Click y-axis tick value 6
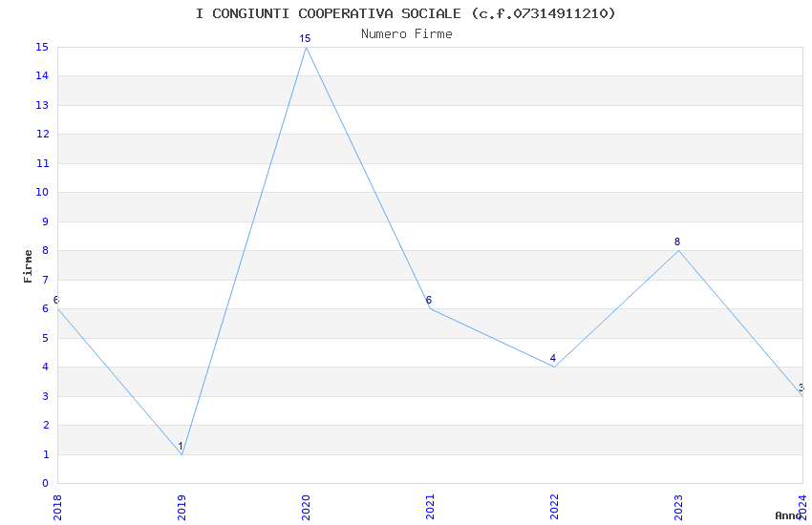 [x=46, y=308]
